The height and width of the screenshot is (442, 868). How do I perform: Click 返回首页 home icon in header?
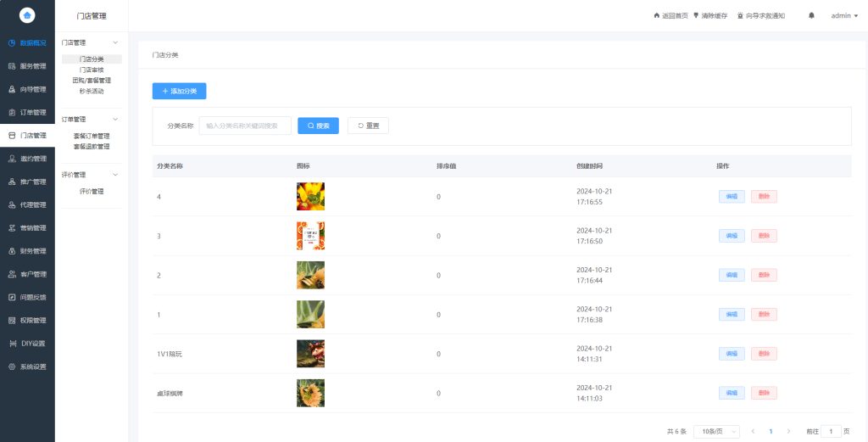656,15
